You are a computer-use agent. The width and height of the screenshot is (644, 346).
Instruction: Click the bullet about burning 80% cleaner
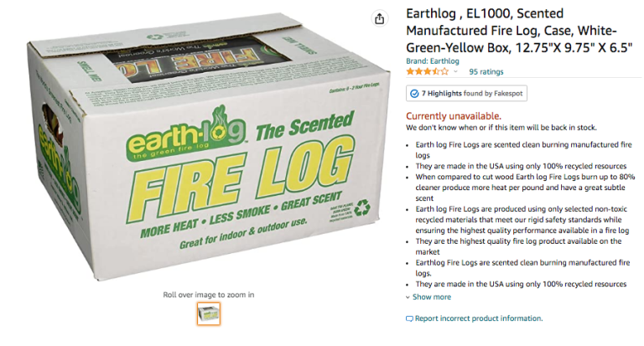[x=525, y=188]
